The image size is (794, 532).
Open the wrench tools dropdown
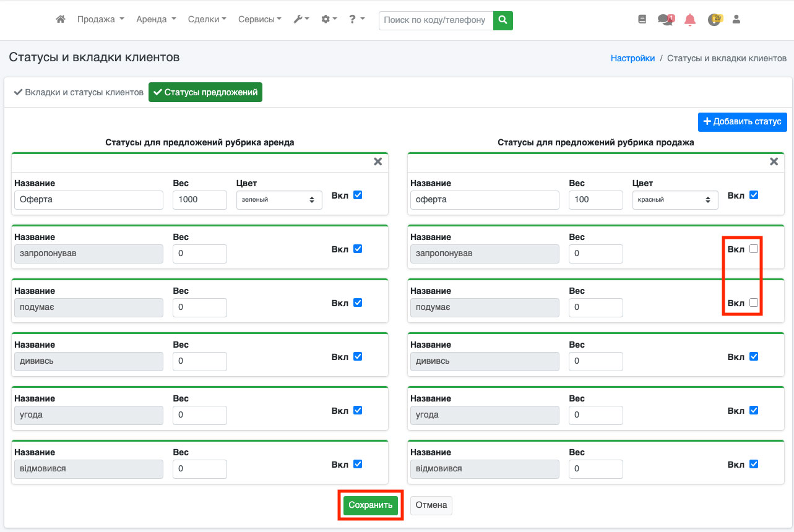tap(301, 20)
